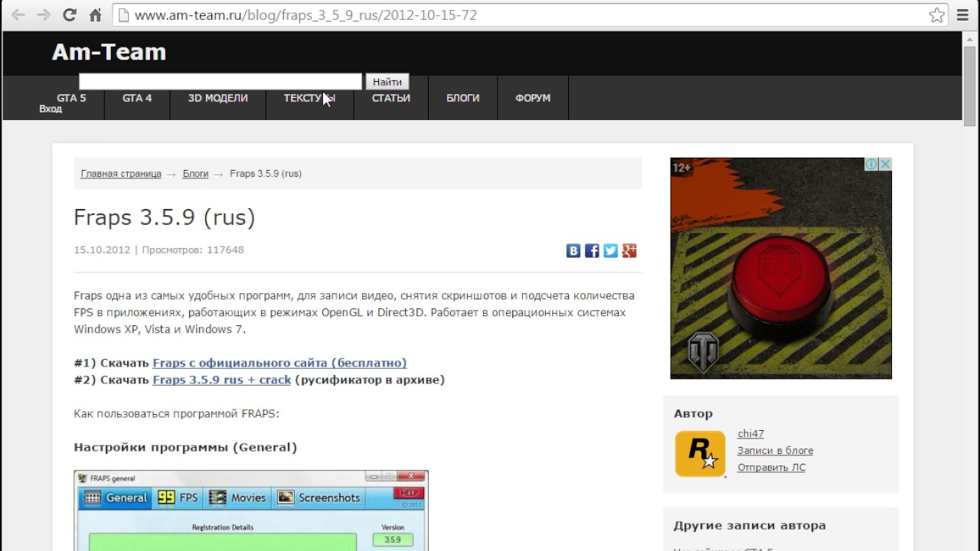Share the post via VKontakte icon
Screen dimensions: 980x551
[573, 250]
